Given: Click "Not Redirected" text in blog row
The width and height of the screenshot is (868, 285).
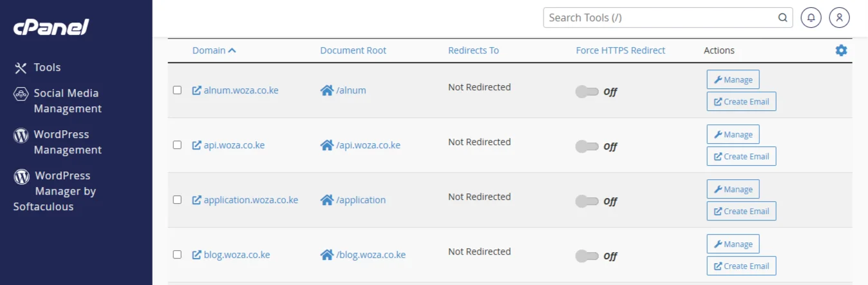Looking at the screenshot, I should pyautogui.click(x=480, y=251).
